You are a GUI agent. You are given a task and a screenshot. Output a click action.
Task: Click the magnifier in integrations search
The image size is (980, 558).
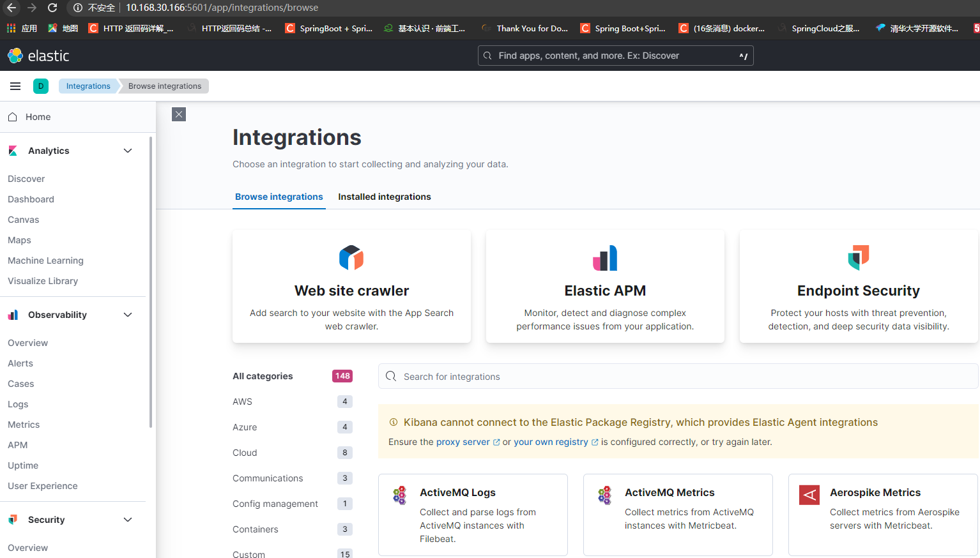pos(391,376)
